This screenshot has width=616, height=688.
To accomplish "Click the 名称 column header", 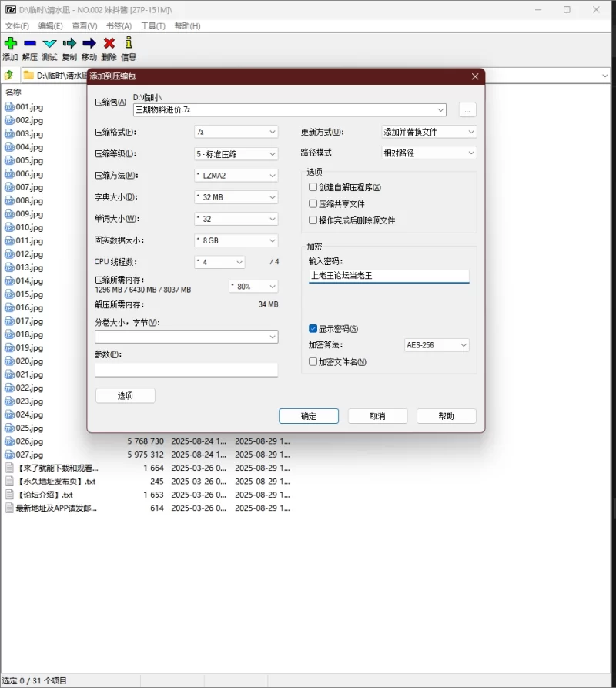I will [13, 92].
